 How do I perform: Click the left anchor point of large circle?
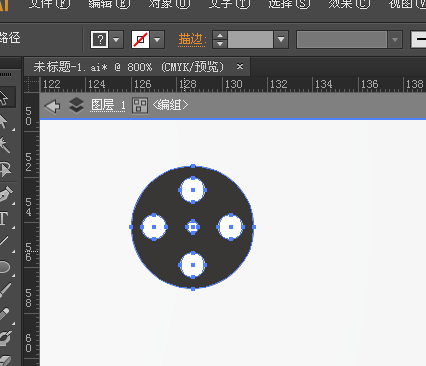click(131, 227)
